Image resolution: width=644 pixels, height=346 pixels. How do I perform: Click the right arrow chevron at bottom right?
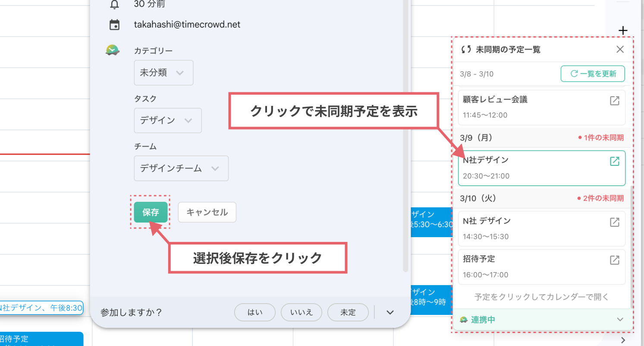tap(623, 340)
